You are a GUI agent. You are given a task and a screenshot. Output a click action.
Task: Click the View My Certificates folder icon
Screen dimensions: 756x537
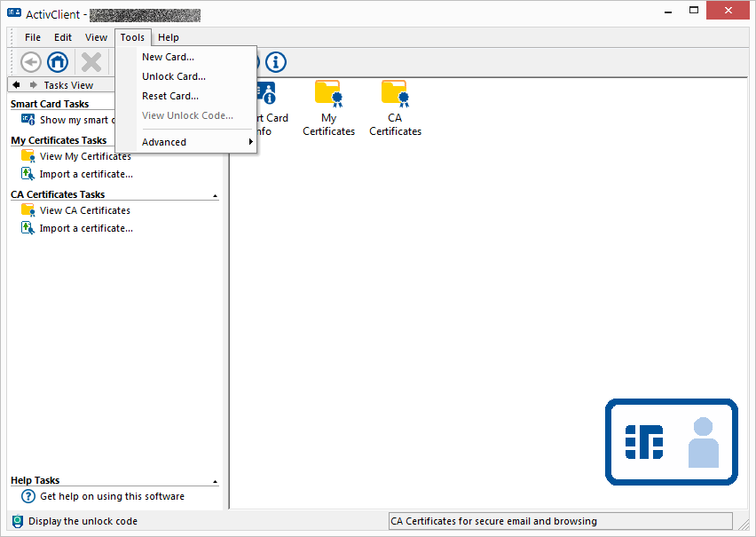point(28,156)
